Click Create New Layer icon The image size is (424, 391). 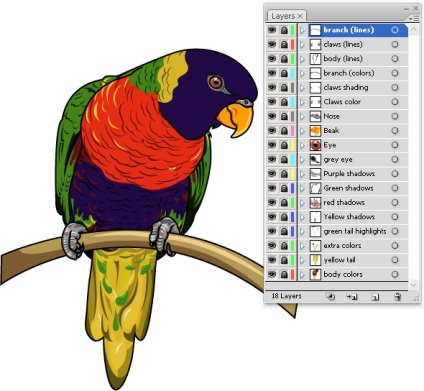(375, 297)
